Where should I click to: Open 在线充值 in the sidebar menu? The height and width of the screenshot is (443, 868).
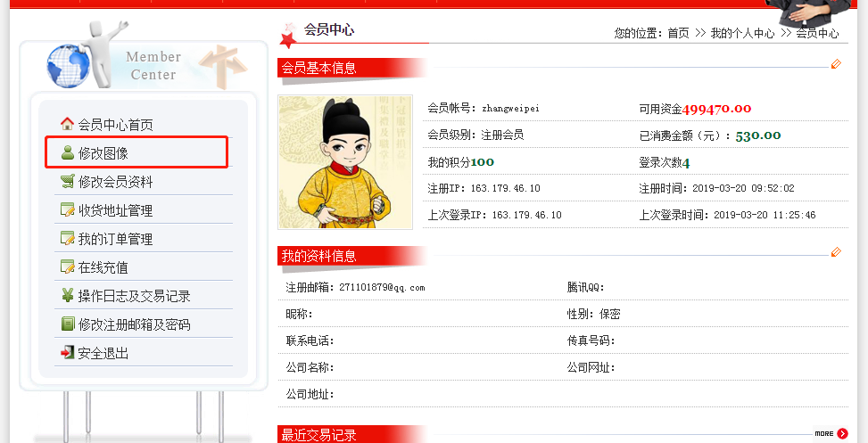coord(103,267)
